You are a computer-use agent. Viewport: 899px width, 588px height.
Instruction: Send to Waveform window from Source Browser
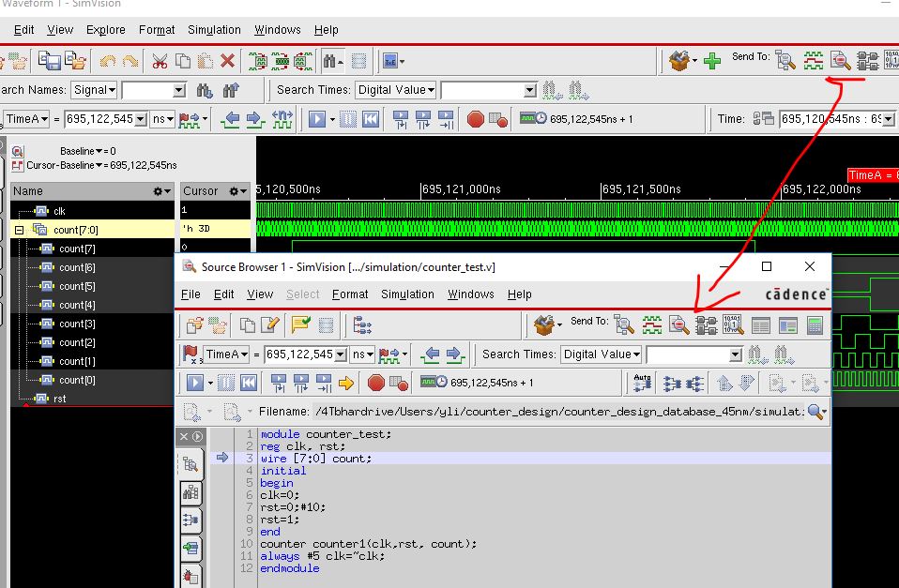[652, 324]
